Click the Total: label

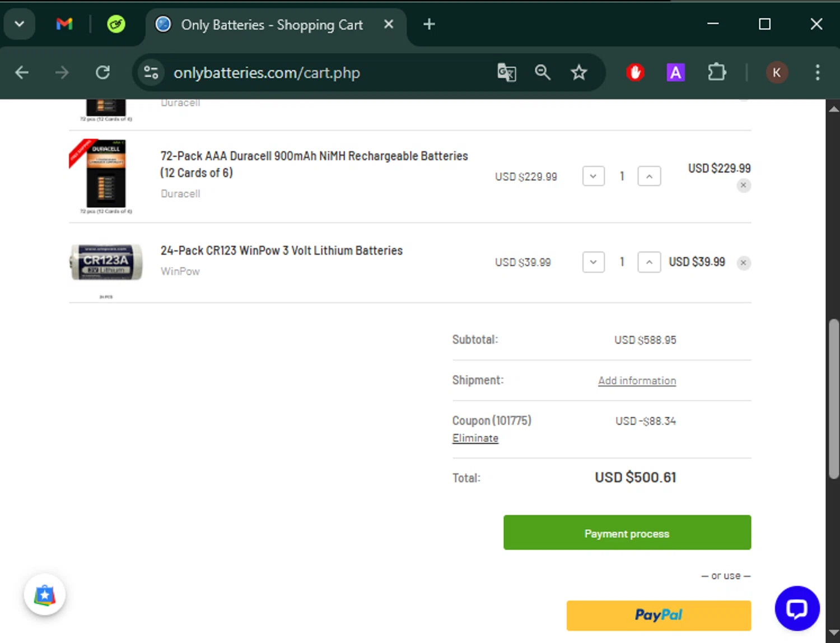tap(466, 478)
